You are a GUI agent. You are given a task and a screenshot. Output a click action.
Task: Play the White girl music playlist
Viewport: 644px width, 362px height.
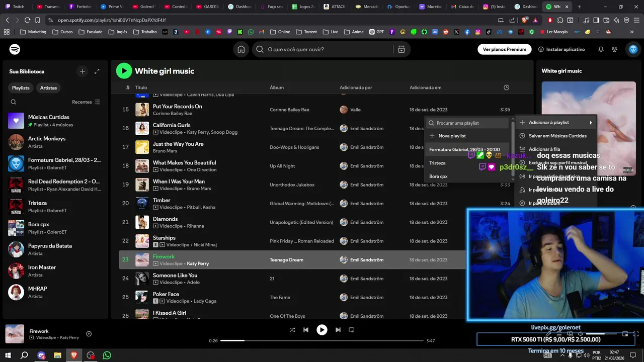click(124, 71)
